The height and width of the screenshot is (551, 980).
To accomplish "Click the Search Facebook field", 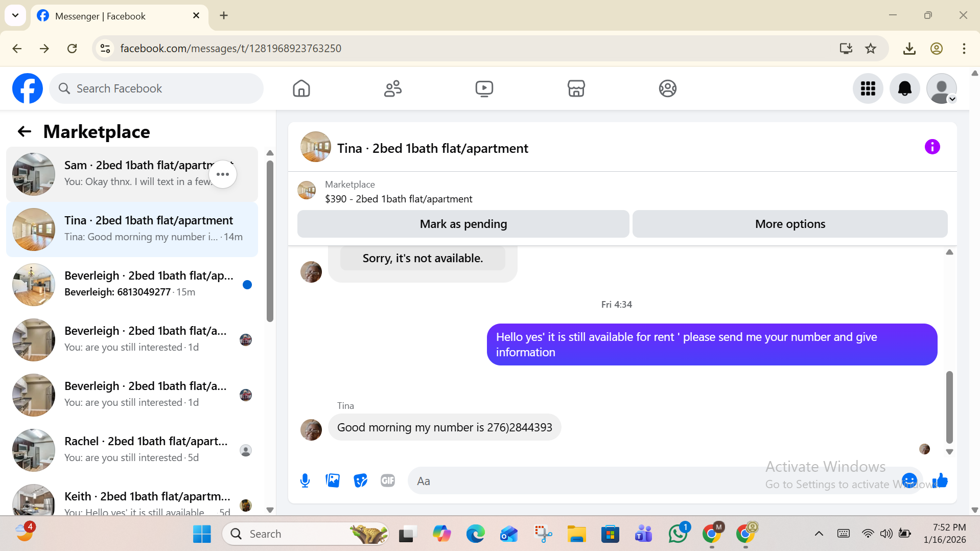I will 156,88.
